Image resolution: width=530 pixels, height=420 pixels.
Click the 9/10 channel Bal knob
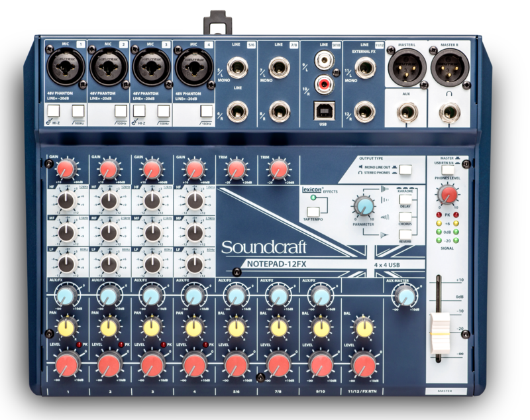321,327
